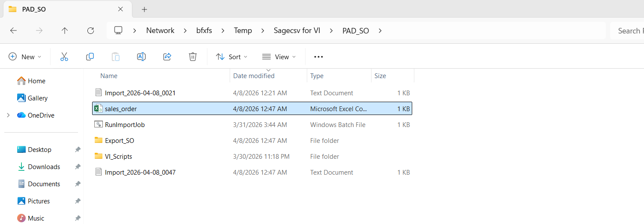
Task: Select the Import_2026-04-08_0021 file name
Action: pyautogui.click(x=140, y=93)
